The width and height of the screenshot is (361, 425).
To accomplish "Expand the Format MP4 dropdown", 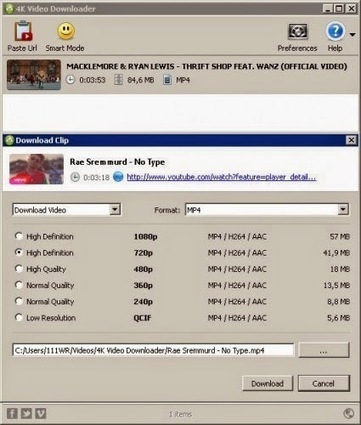I will coord(267,210).
